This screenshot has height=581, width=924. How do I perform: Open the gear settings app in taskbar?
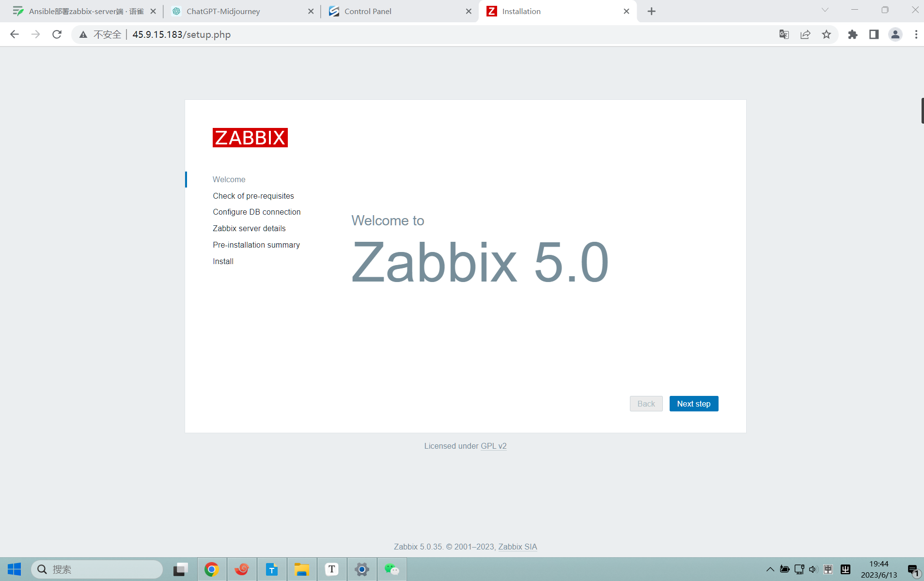362,569
